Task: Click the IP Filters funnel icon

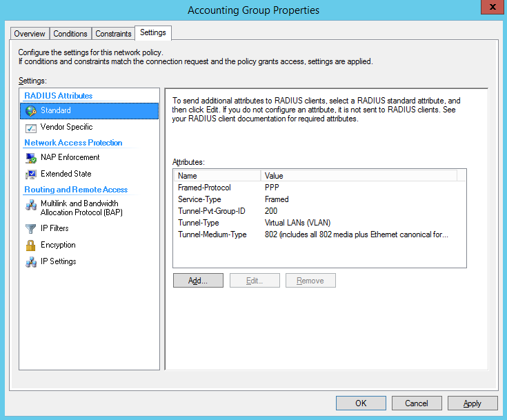Action: click(31, 228)
